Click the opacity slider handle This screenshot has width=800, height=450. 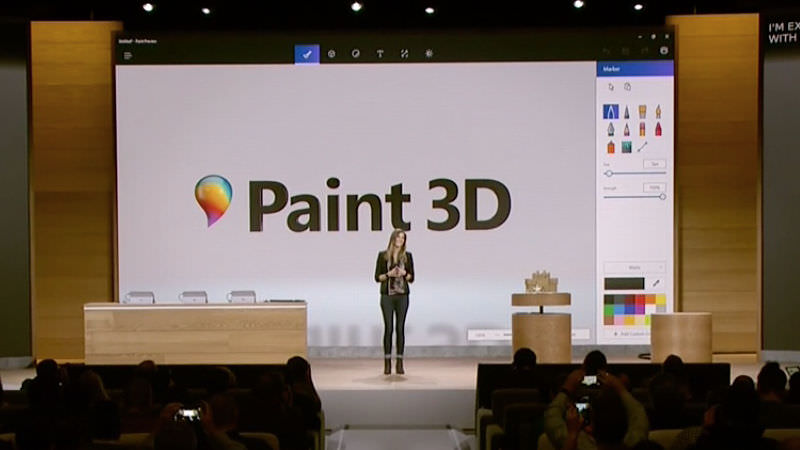662,197
